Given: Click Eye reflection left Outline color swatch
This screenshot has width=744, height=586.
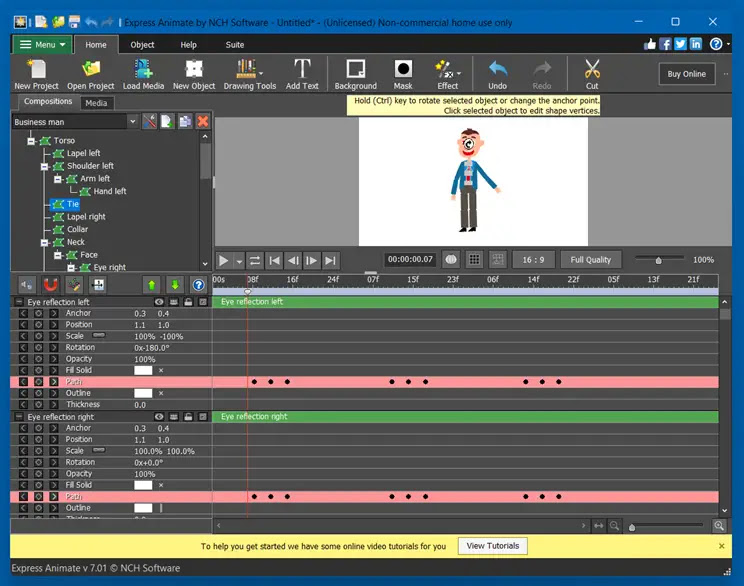Looking at the screenshot, I should [143, 393].
